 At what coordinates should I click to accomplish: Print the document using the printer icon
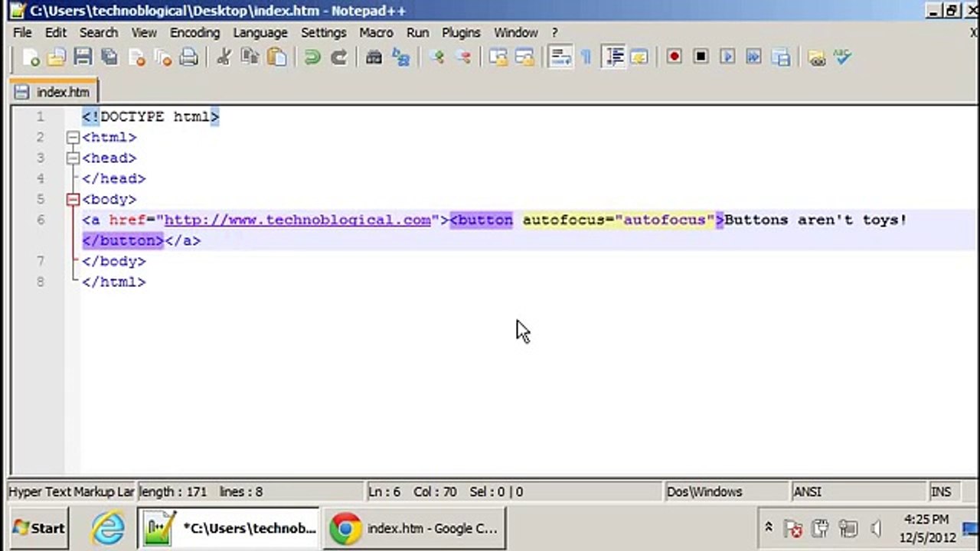[x=189, y=57]
